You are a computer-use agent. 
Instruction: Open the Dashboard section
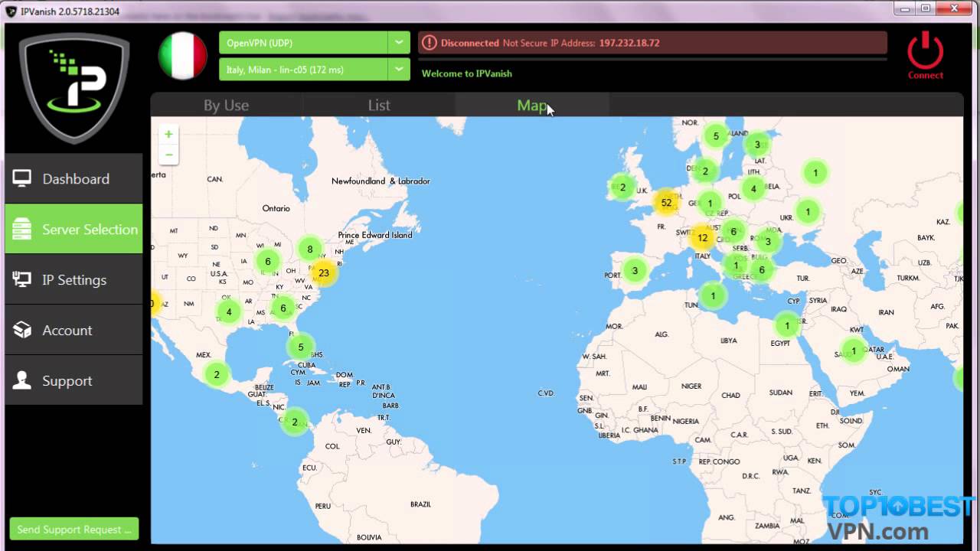click(73, 178)
